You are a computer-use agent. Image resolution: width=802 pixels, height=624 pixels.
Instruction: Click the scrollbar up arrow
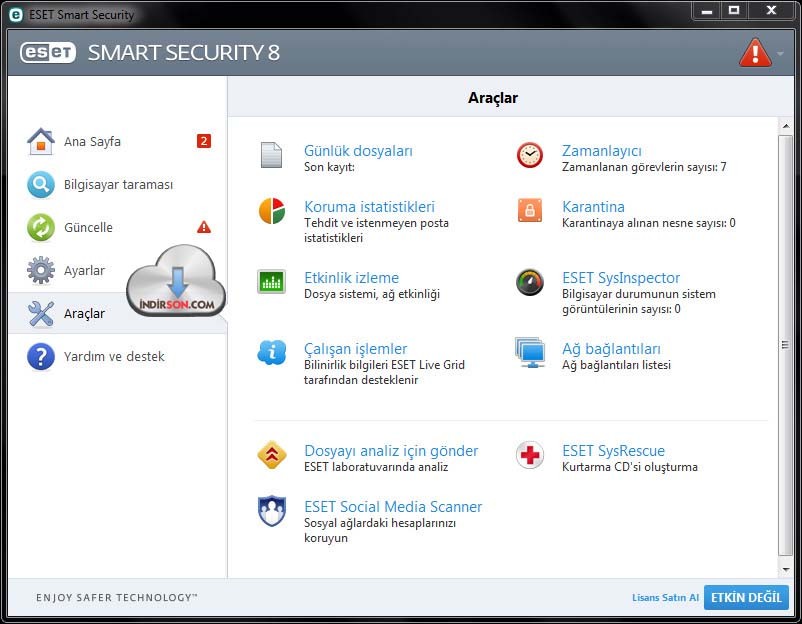point(786,125)
